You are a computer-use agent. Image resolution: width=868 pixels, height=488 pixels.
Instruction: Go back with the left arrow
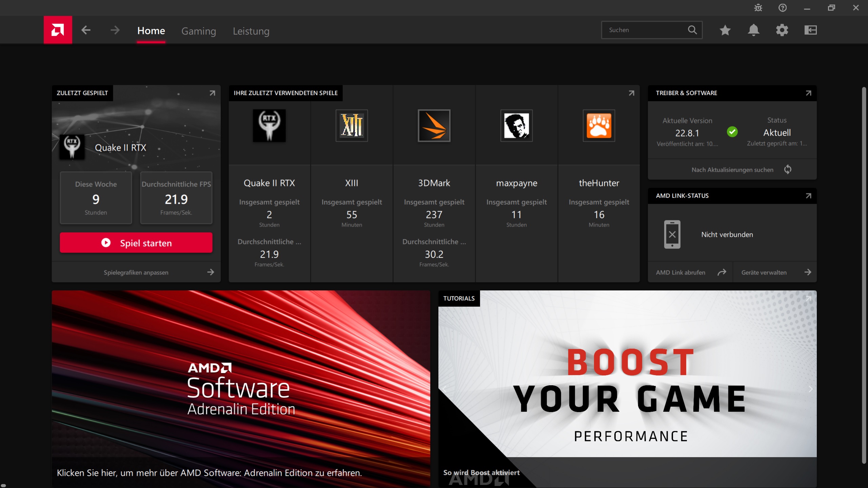point(86,30)
